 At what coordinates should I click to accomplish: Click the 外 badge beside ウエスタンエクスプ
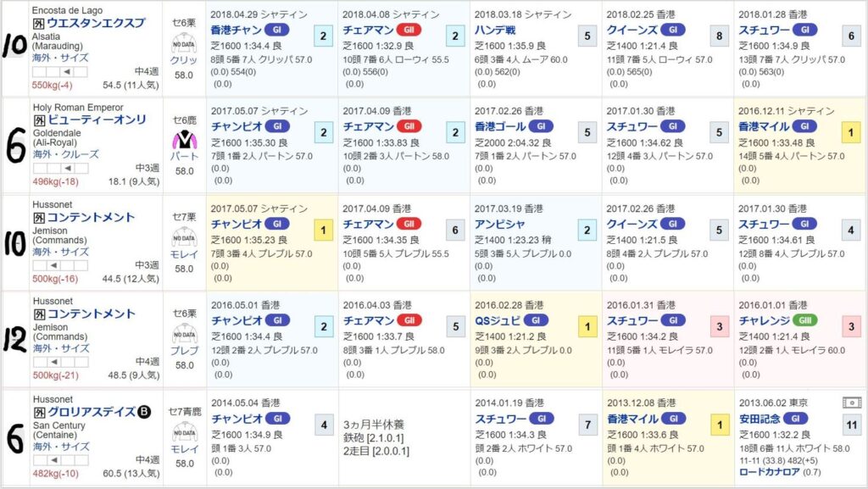(x=39, y=24)
